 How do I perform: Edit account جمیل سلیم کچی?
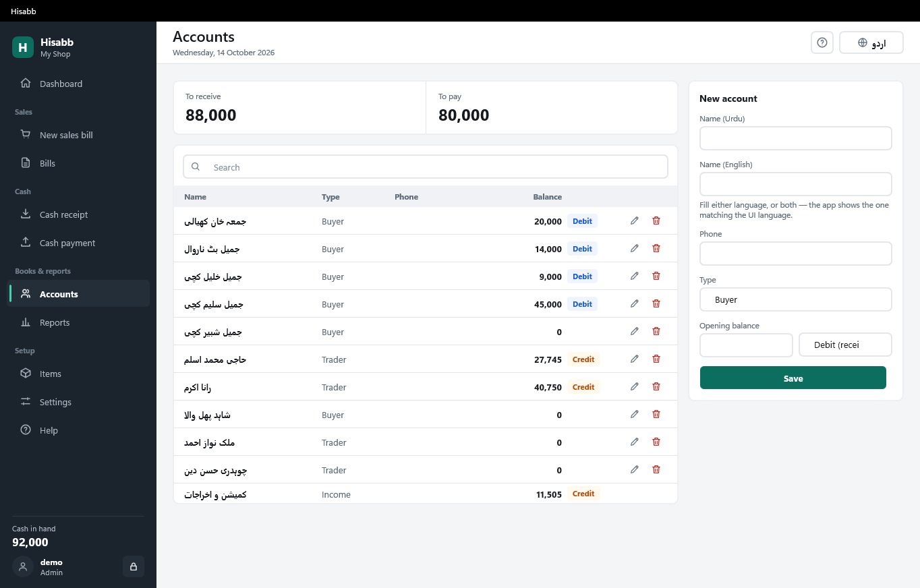pos(635,303)
